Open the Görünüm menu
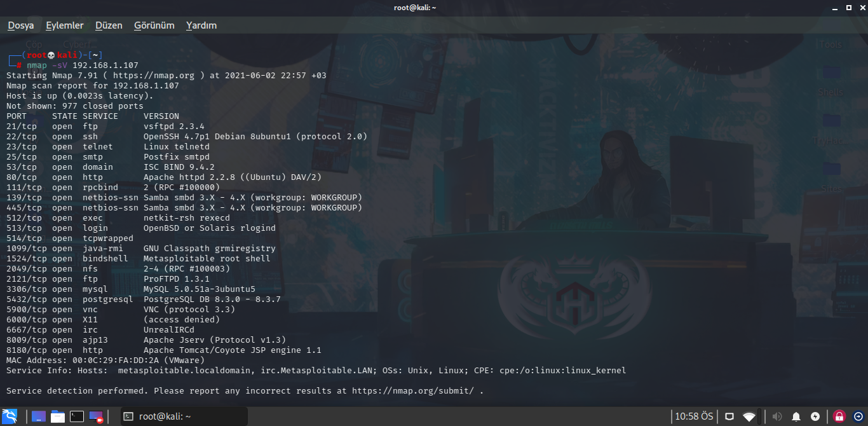The height and width of the screenshot is (426, 868). click(154, 25)
